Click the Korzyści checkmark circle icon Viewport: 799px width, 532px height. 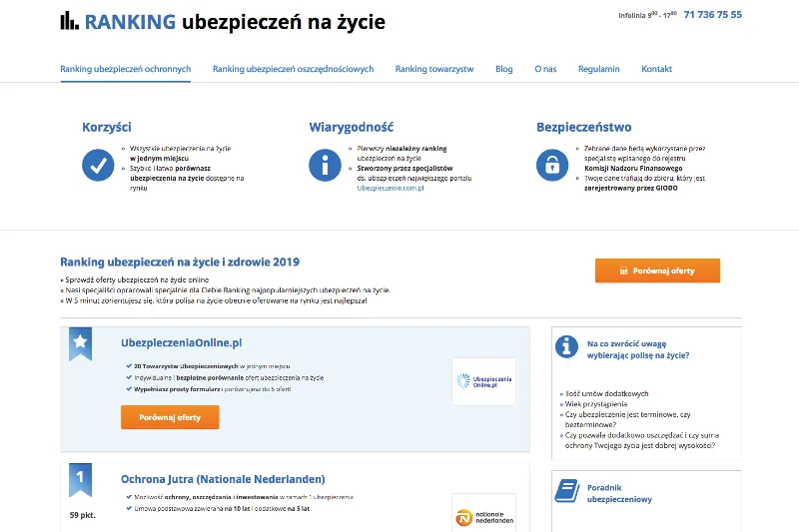coord(98,165)
